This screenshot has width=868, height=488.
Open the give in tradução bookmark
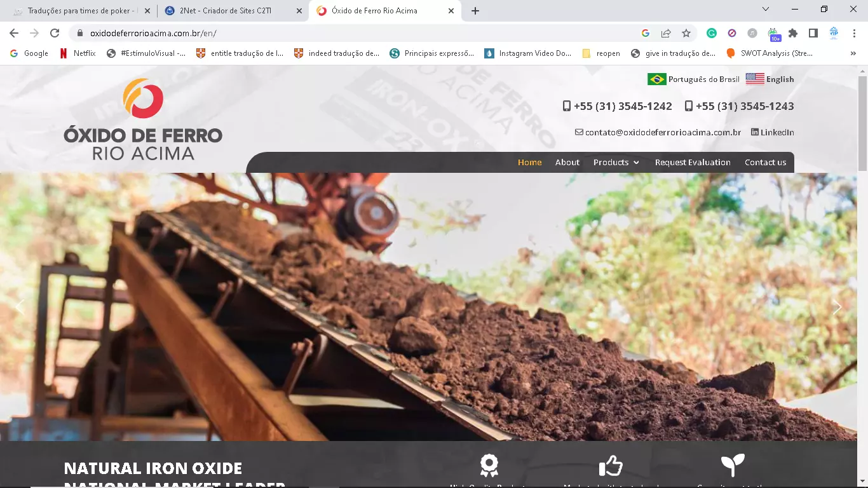[x=674, y=53]
